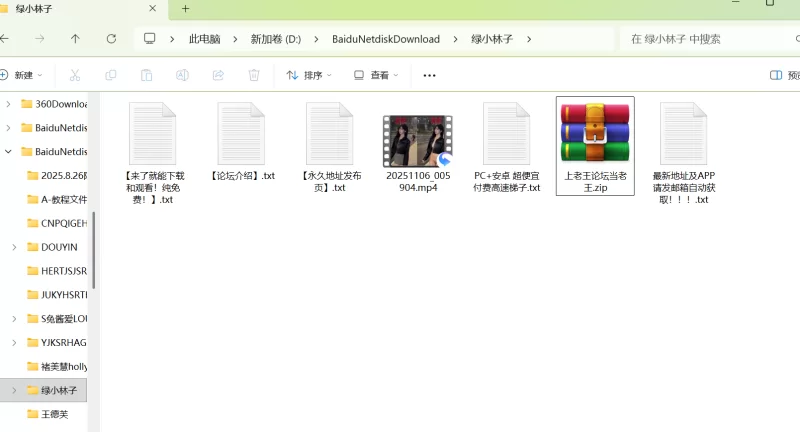The image size is (800, 432).
Task: Open YJKSRHAG folder in sidebar
Action: pyautogui.click(x=57, y=342)
